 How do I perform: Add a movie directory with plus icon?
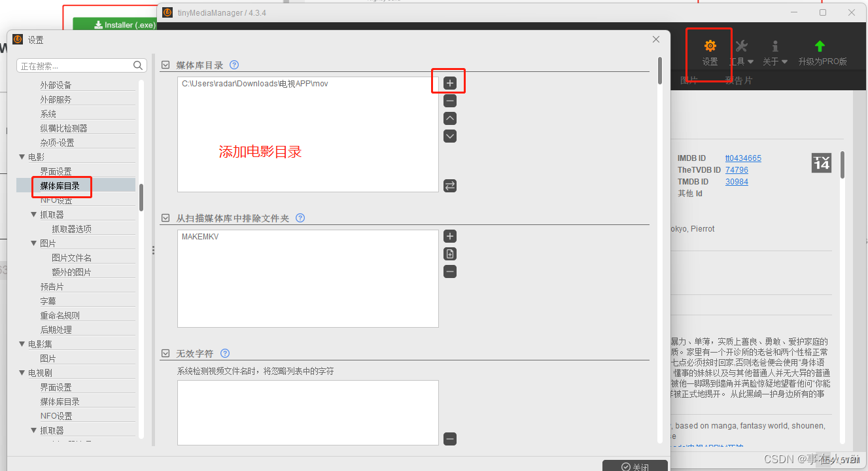pyautogui.click(x=449, y=83)
